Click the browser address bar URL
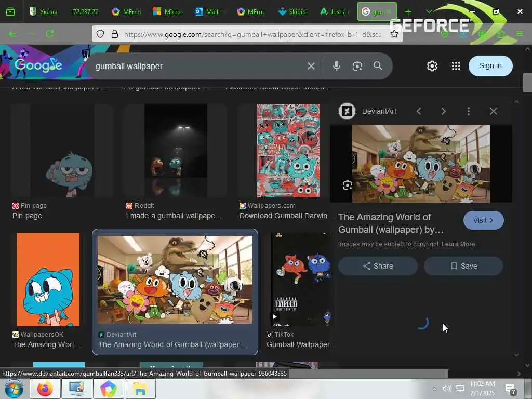532x399 pixels. [x=253, y=34]
